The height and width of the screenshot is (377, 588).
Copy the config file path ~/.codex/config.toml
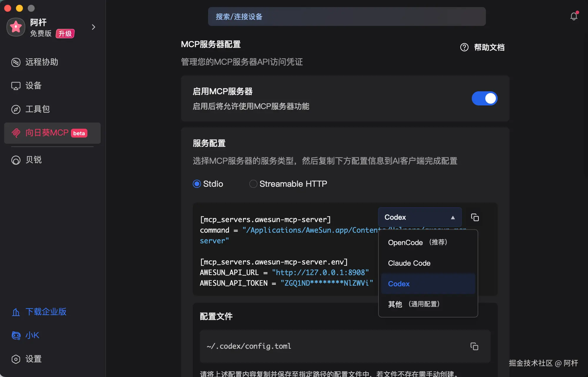pyautogui.click(x=474, y=346)
